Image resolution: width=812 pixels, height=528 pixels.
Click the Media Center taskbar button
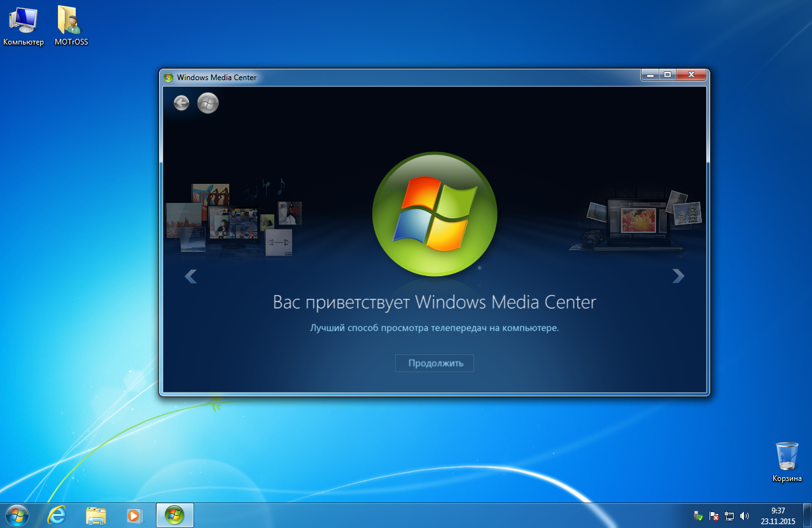pos(174,515)
